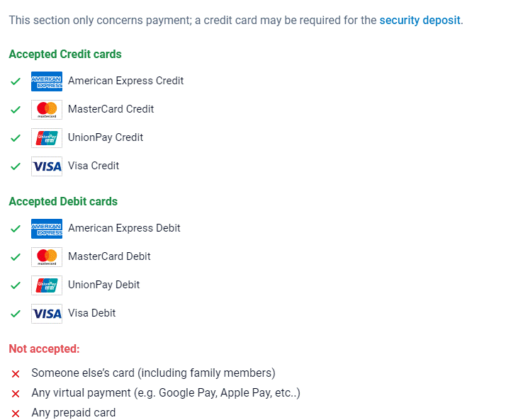Image resolution: width=506 pixels, height=420 pixels.
Task: Click the UnionPay Credit card logo
Action: 47,138
